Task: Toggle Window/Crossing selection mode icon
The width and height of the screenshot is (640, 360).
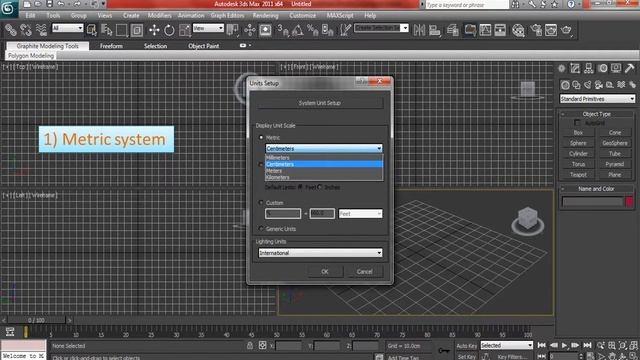Action: tap(137, 30)
